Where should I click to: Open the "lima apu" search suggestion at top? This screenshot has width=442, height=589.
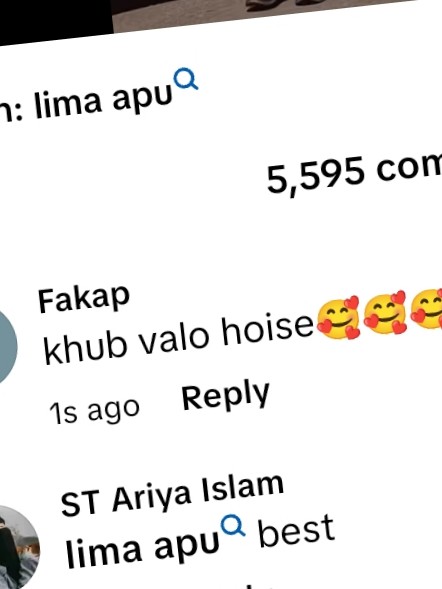coord(103,99)
